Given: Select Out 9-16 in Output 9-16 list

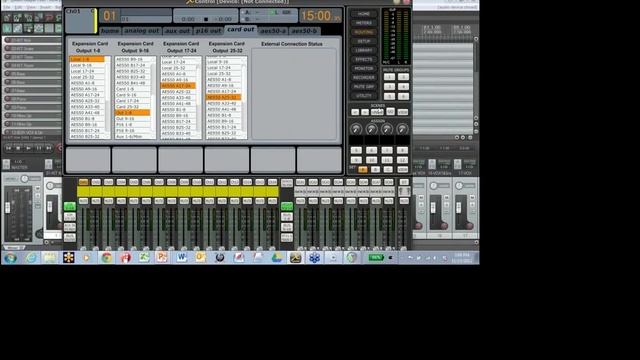Looking at the screenshot, I should pyautogui.click(x=132, y=118).
